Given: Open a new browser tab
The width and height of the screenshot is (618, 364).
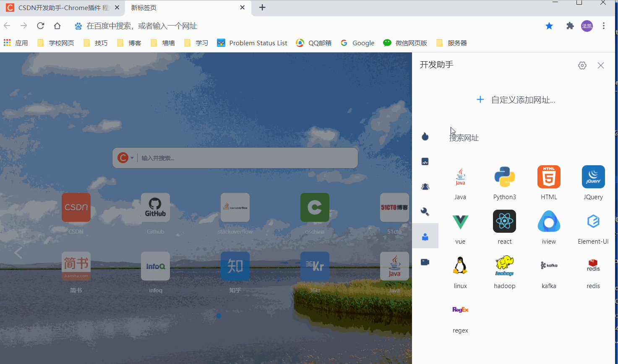Looking at the screenshot, I should (x=262, y=8).
